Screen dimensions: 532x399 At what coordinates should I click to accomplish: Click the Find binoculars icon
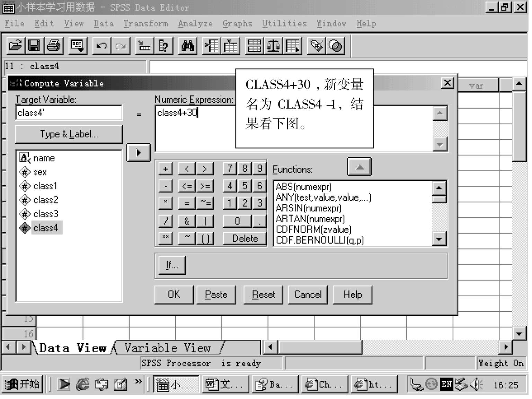click(187, 46)
